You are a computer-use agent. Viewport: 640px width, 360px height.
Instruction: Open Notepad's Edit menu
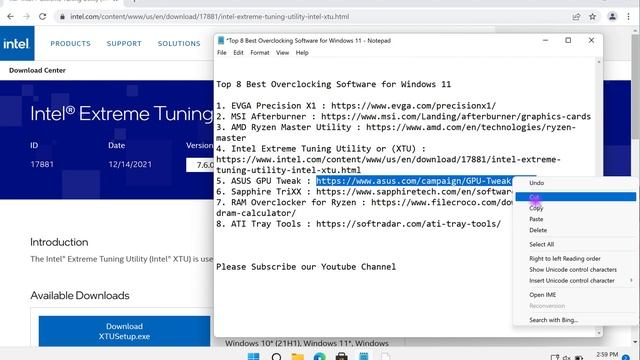(238, 53)
